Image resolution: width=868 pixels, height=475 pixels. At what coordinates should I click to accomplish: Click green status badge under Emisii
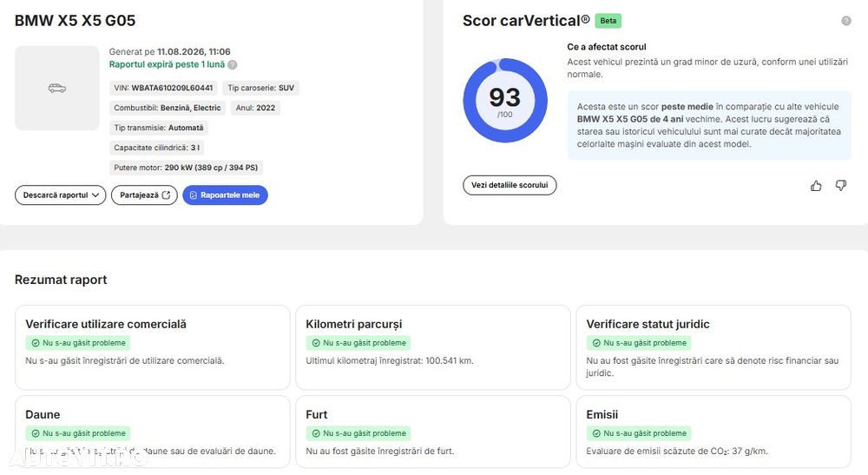tap(639, 433)
